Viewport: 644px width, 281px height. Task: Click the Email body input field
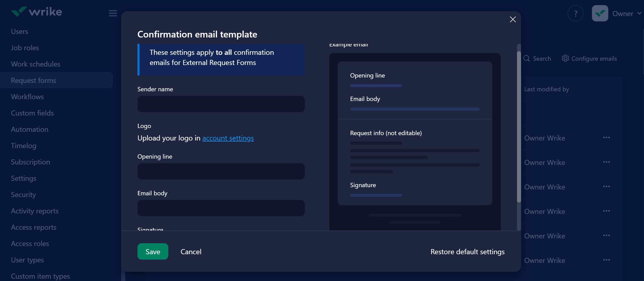(221, 208)
